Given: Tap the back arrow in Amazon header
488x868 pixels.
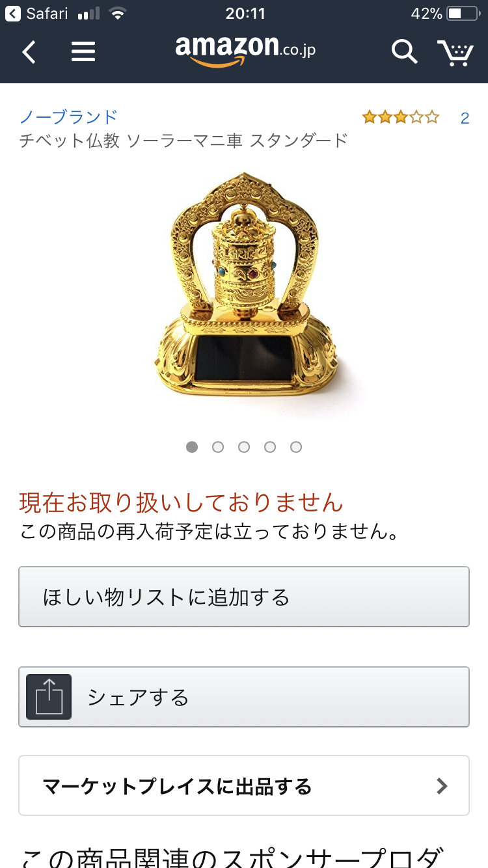Looking at the screenshot, I should 29,51.
